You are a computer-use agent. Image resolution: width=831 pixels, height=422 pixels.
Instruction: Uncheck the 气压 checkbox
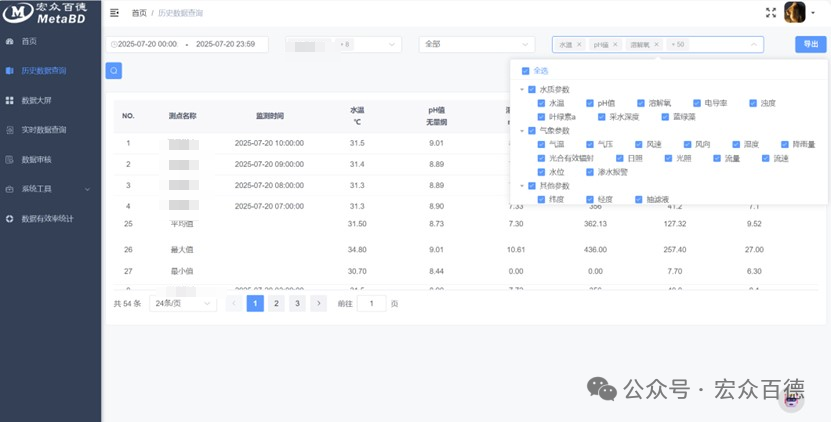(x=590, y=144)
